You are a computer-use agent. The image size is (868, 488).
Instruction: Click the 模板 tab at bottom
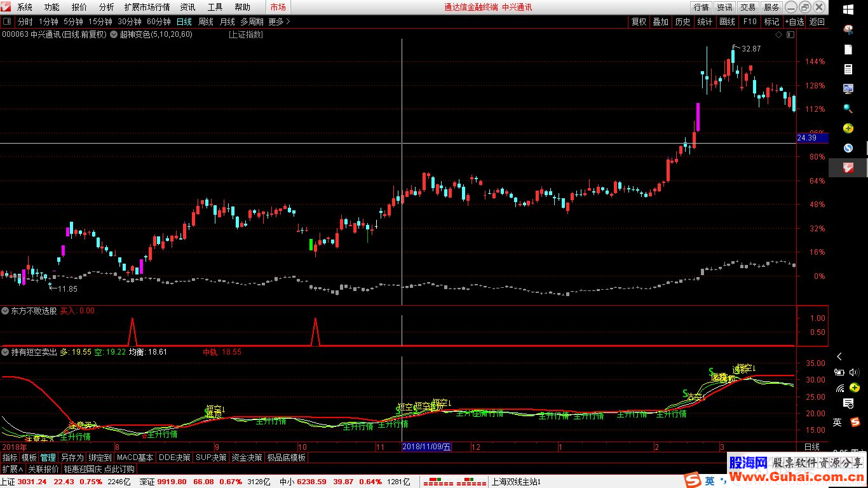[29, 457]
